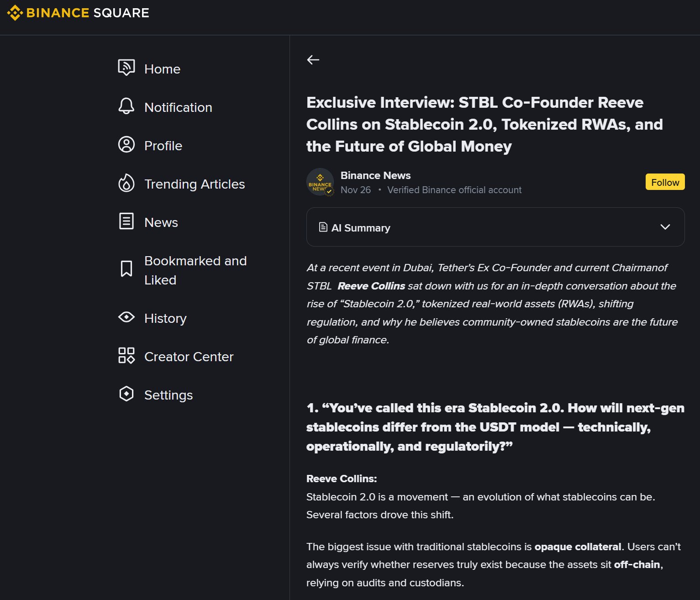Open Trending Articles menu item
This screenshot has width=700, height=600.
(195, 184)
